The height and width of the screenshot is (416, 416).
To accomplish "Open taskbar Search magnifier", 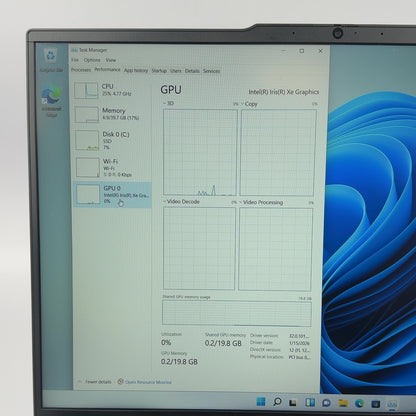I will click(x=277, y=402).
